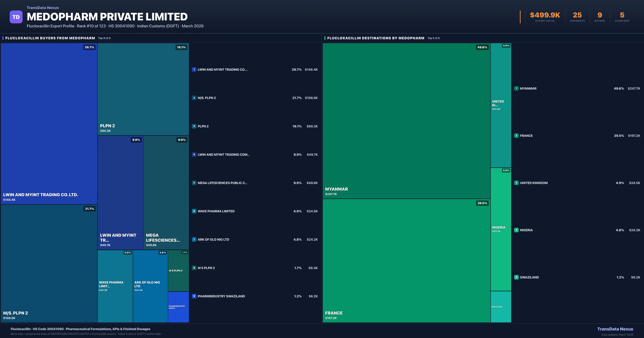The width and height of the screenshot is (644, 338).
Task: Click rank badge 6 beside Wave Pharma Limited
Action: click(194, 211)
